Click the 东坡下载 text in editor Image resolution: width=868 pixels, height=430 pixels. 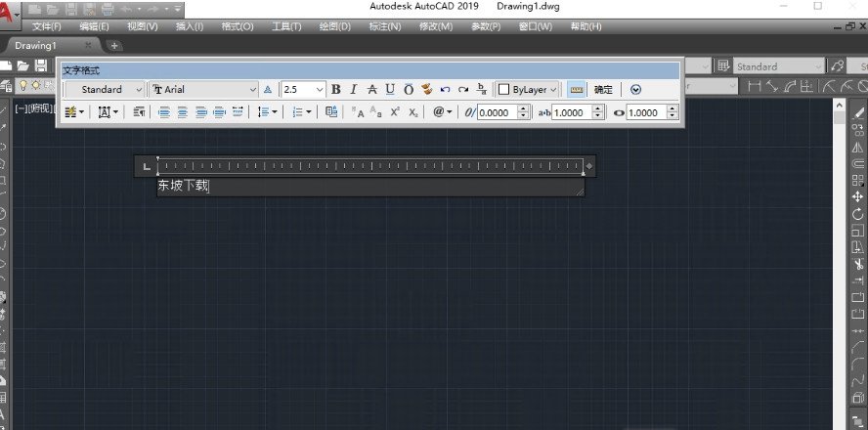pos(183,187)
